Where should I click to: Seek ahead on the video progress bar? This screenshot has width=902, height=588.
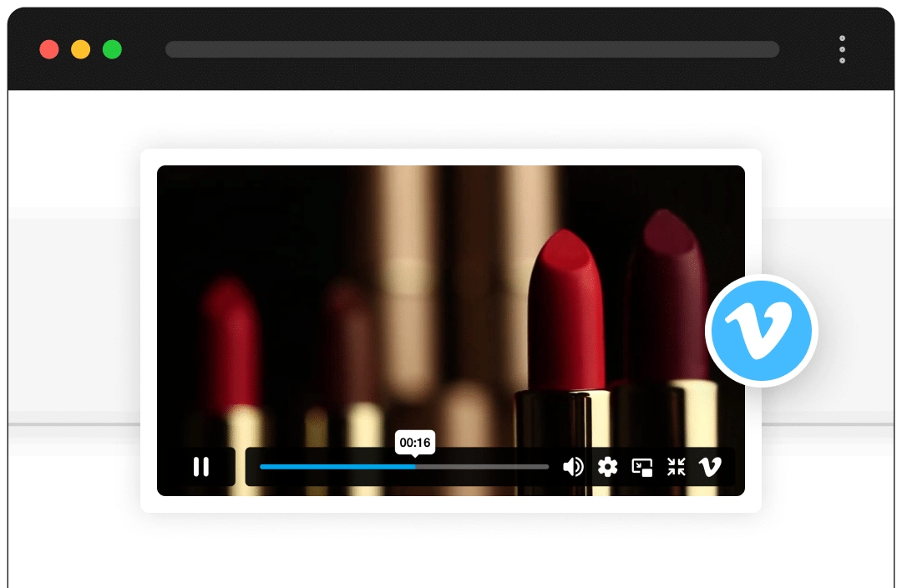[484, 467]
